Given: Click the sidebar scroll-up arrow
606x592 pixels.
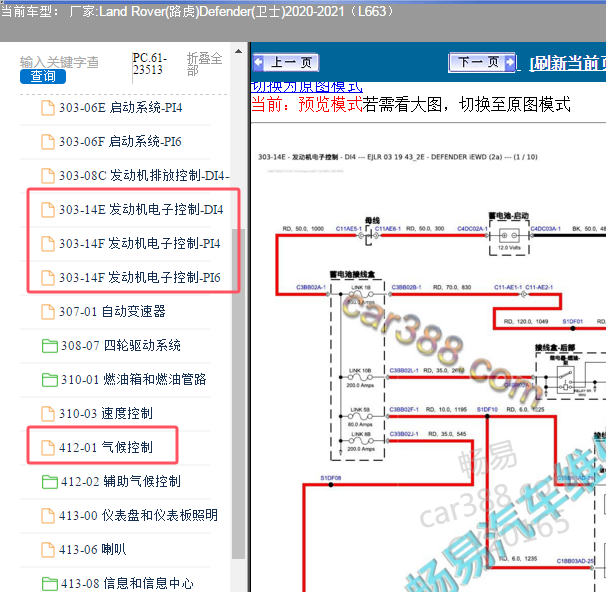Looking at the screenshot, I should tap(238, 51).
